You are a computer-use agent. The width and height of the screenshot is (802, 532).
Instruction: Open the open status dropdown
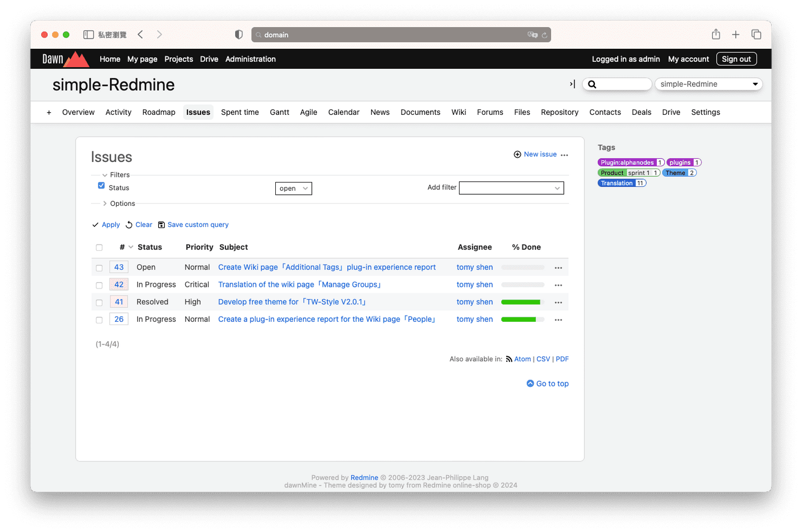click(x=293, y=188)
